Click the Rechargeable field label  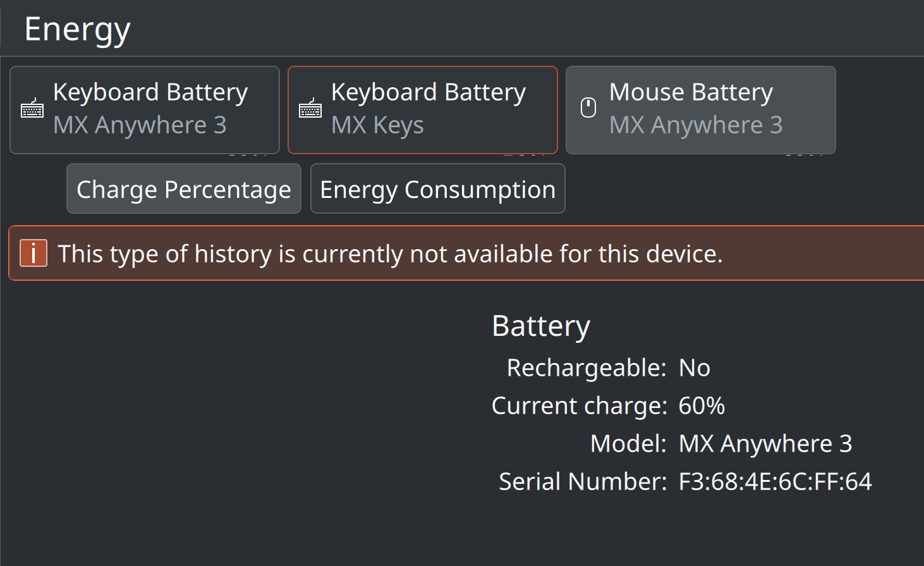pos(587,368)
